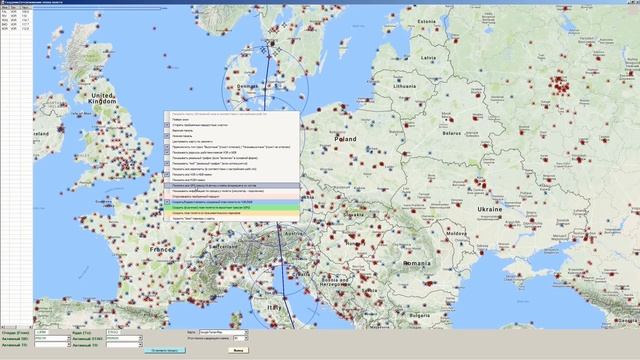Click the 'Выход' exit button
The width and height of the screenshot is (640, 360).
[x=238, y=350]
